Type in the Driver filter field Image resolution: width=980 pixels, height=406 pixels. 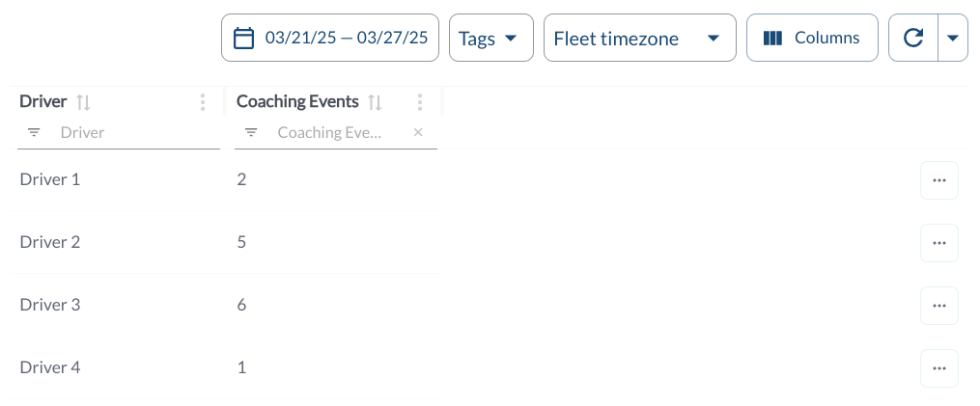tap(135, 133)
